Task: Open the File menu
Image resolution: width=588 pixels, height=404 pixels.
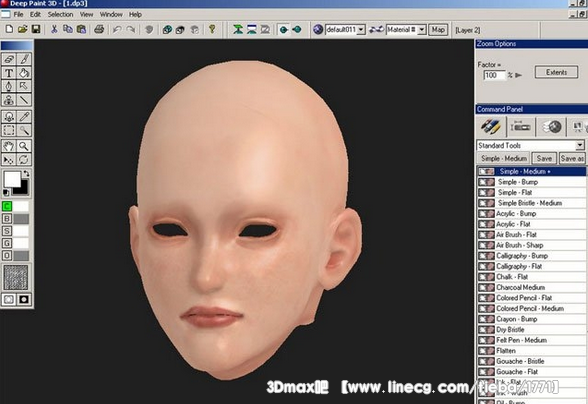Action: point(18,14)
